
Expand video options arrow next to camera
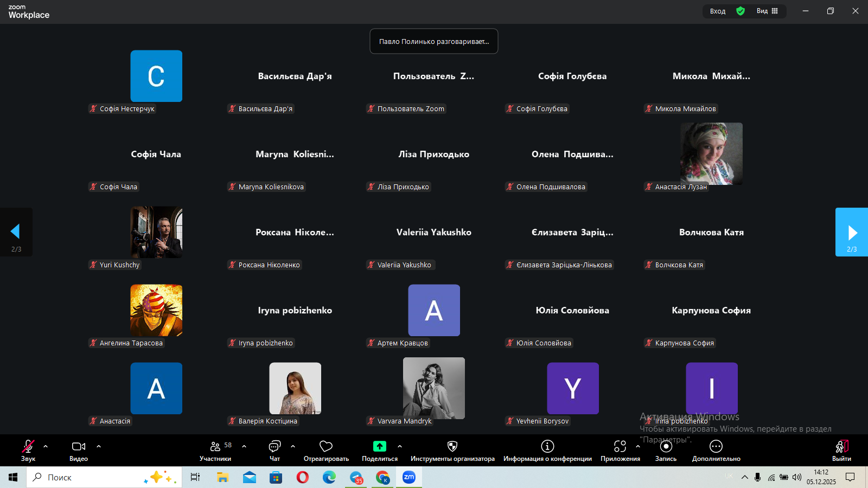point(99,447)
